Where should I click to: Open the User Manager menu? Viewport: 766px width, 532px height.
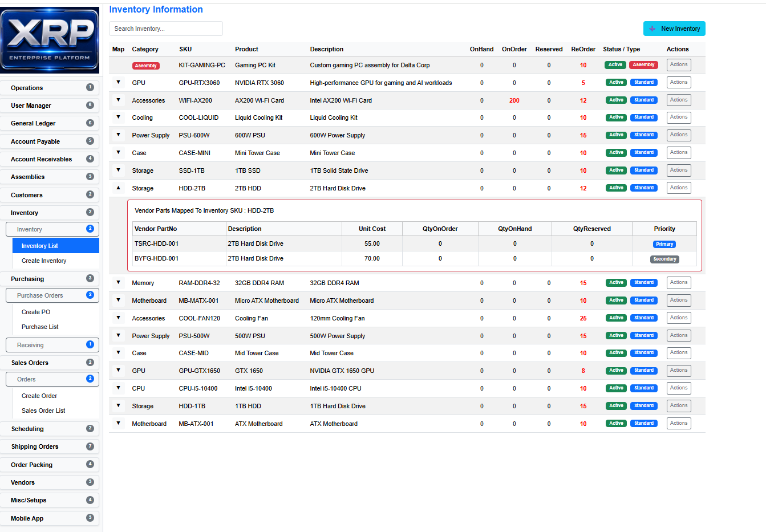click(50, 105)
